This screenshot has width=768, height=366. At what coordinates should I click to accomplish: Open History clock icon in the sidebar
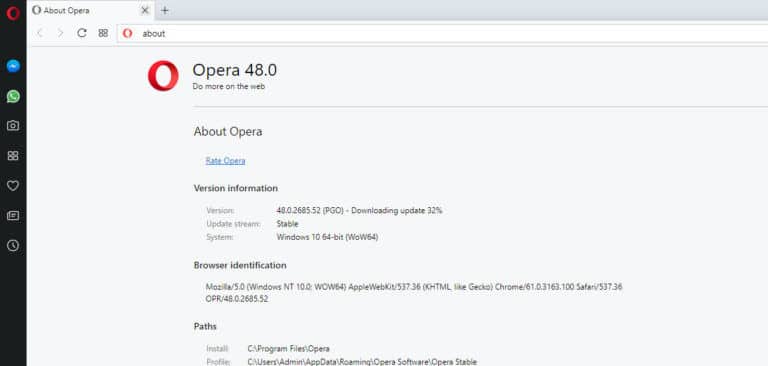click(13, 245)
